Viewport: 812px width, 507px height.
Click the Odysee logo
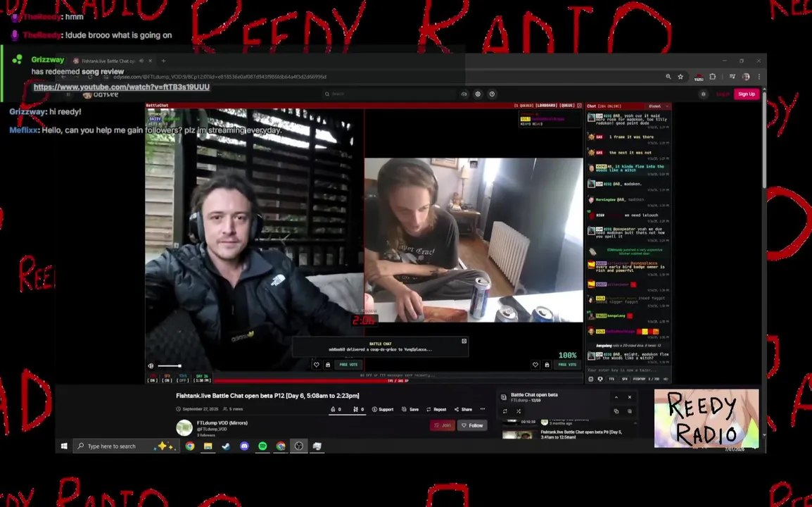click(101, 94)
